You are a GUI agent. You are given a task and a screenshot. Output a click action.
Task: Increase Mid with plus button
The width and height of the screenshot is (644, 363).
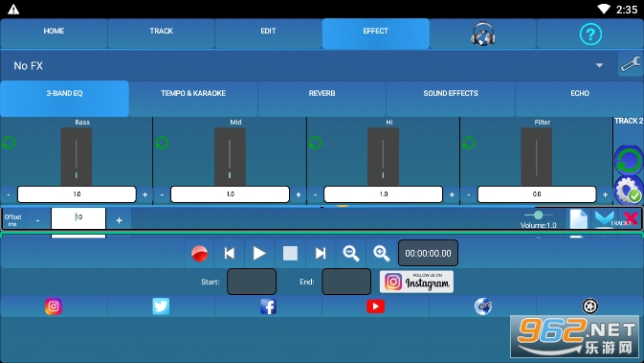point(299,194)
